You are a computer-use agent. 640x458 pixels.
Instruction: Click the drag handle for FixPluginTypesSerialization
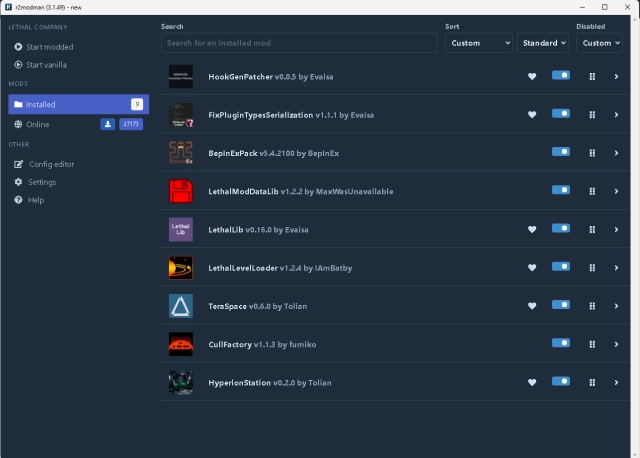coord(592,115)
